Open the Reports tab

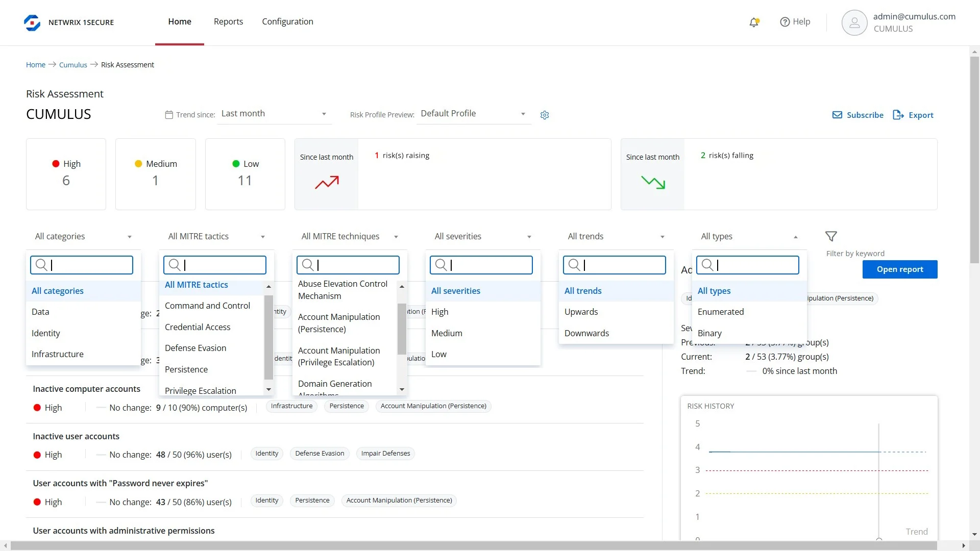(x=228, y=22)
